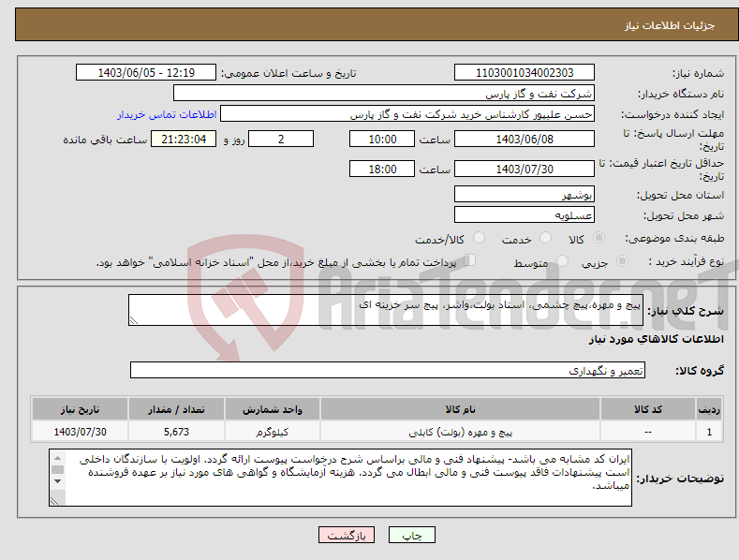
Task: Click the deadline time field 10:00
Action: [x=382, y=139]
